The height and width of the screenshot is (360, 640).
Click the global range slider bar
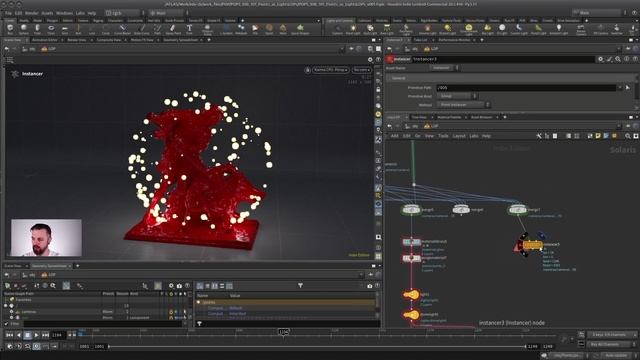coord(317,346)
